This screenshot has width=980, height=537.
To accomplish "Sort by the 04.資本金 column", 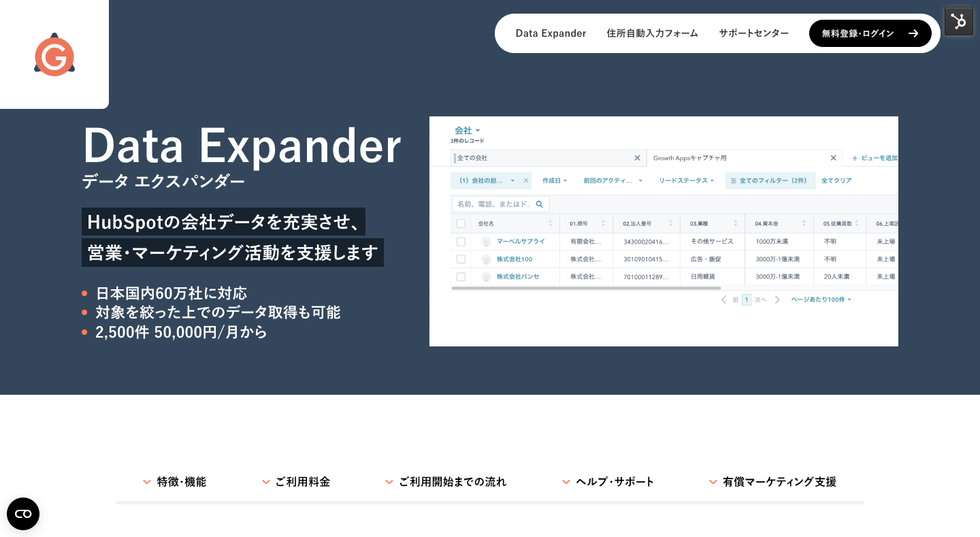I will 804,223.
